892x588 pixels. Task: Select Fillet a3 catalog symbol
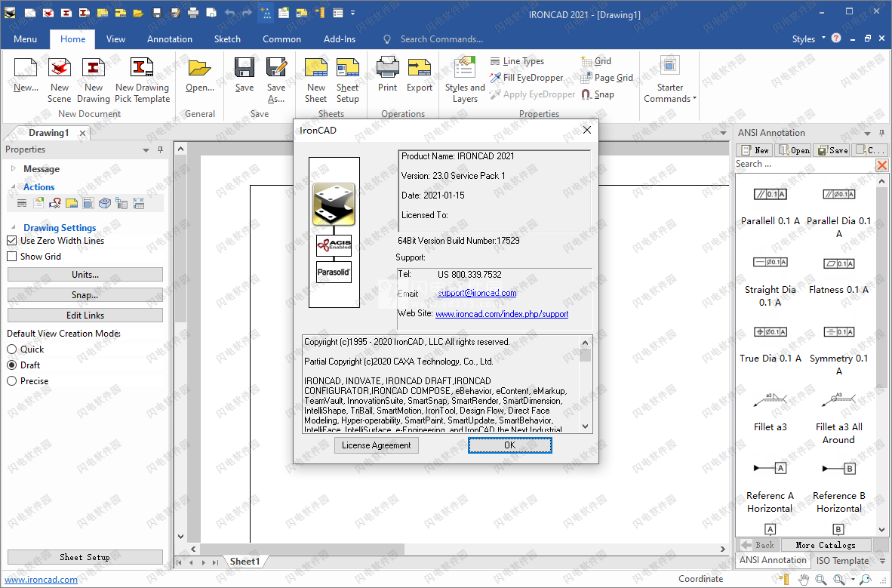tap(771, 413)
